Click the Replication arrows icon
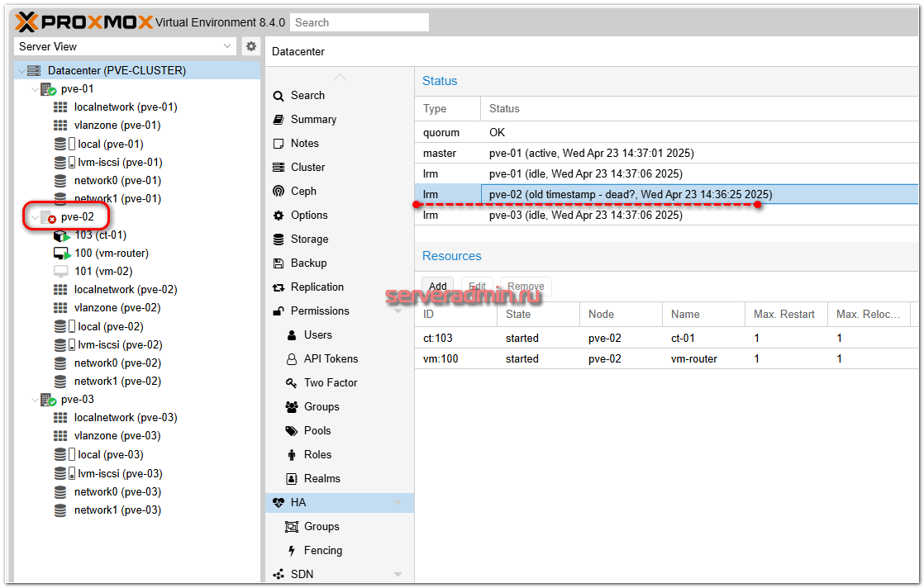 (279, 287)
